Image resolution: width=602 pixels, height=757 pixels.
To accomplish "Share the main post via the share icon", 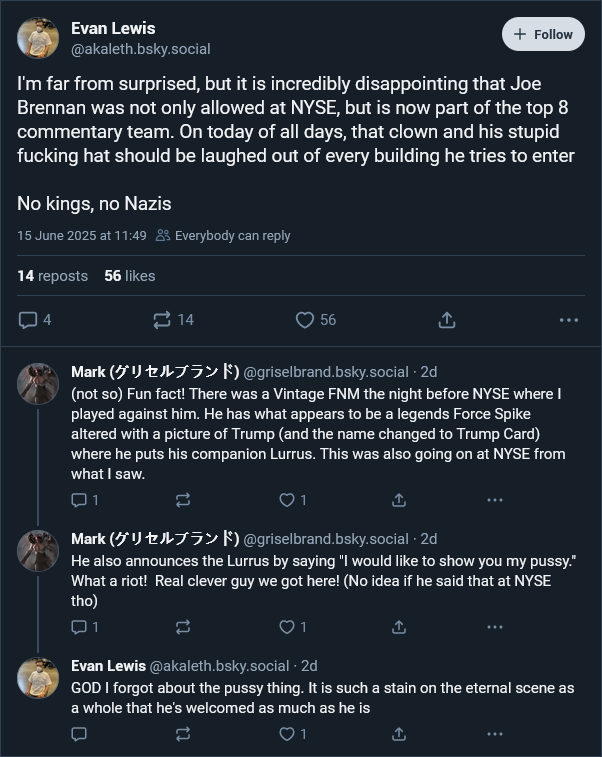I will [x=447, y=320].
